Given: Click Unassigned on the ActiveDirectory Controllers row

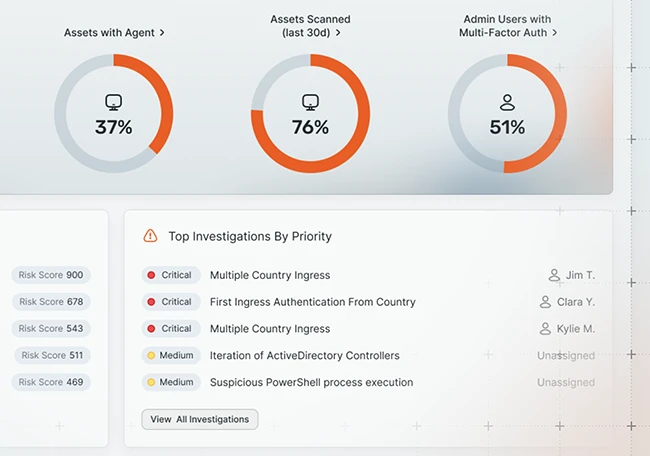Looking at the screenshot, I should pos(566,356).
